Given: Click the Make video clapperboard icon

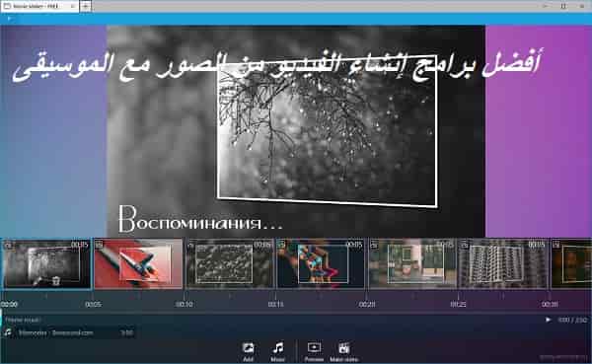Looking at the screenshot, I should pyautogui.click(x=344, y=348).
